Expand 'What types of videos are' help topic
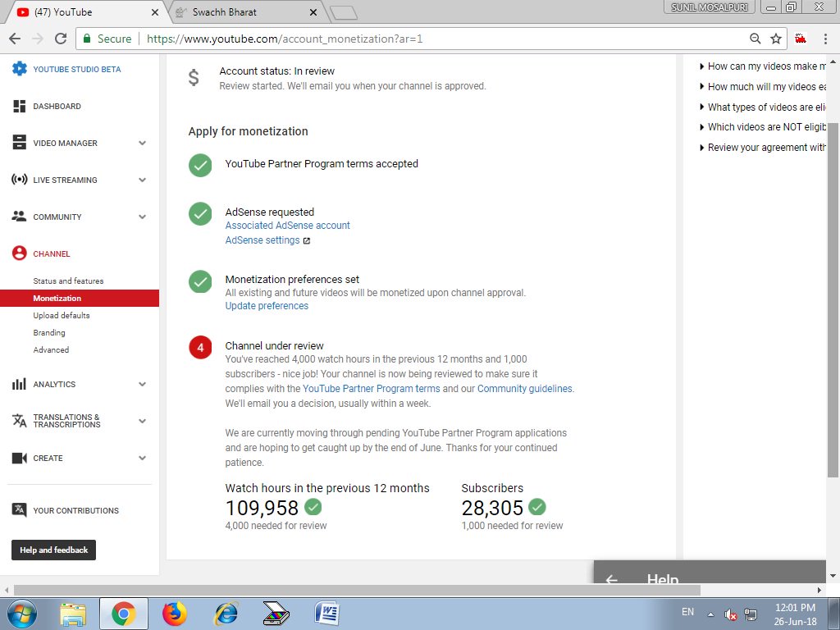Viewport: 840px width, 630px height. (x=763, y=107)
